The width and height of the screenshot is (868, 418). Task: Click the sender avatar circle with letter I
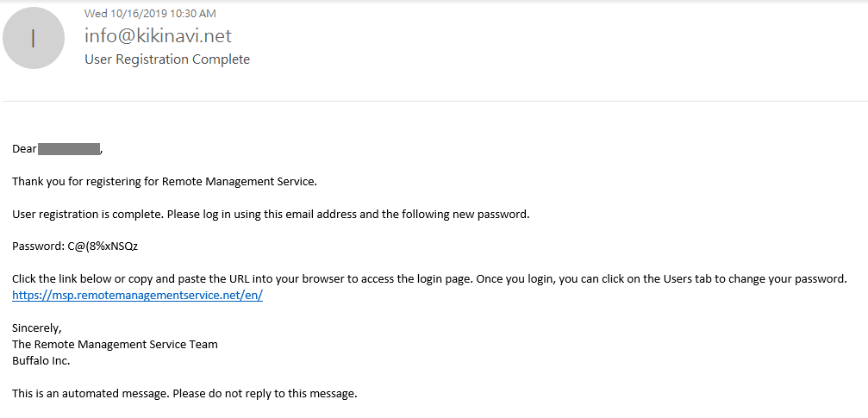[34, 39]
